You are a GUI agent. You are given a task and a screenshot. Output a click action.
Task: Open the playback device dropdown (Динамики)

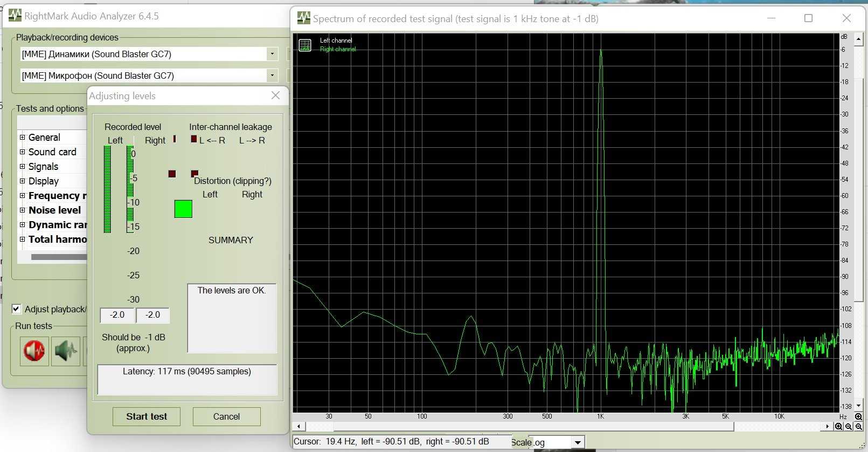[x=272, y=54]
